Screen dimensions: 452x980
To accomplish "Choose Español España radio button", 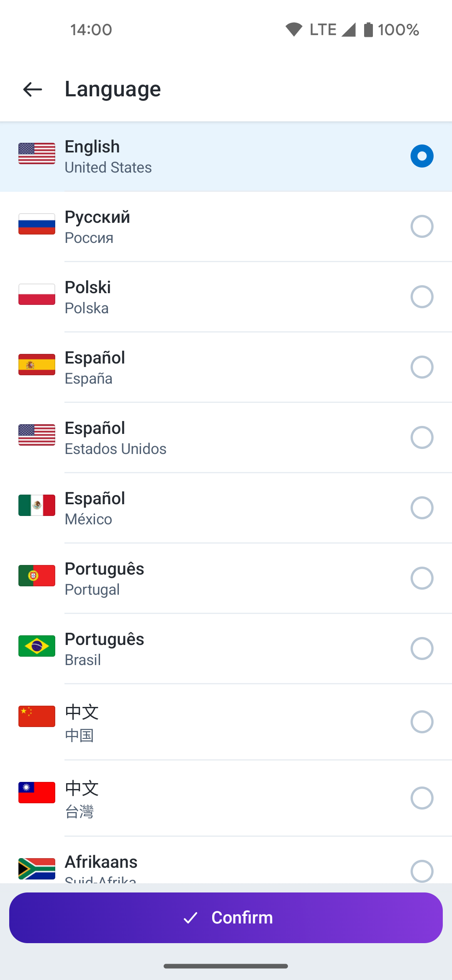I will click(x=422, y=367).
